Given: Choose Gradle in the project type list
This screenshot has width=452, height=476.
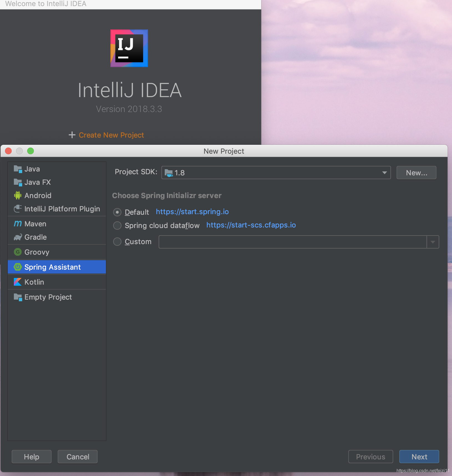Looking at the screenshot, I should tap(57, 237).
